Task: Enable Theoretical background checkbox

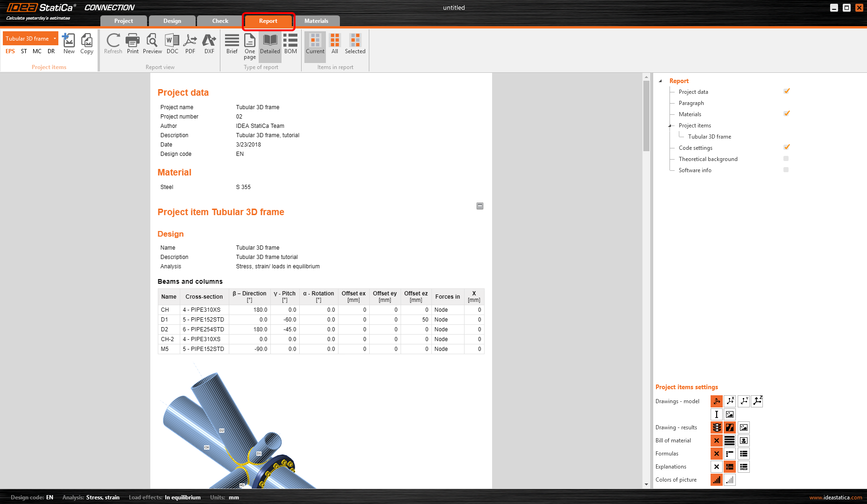Action: click(x=786, y=159)
